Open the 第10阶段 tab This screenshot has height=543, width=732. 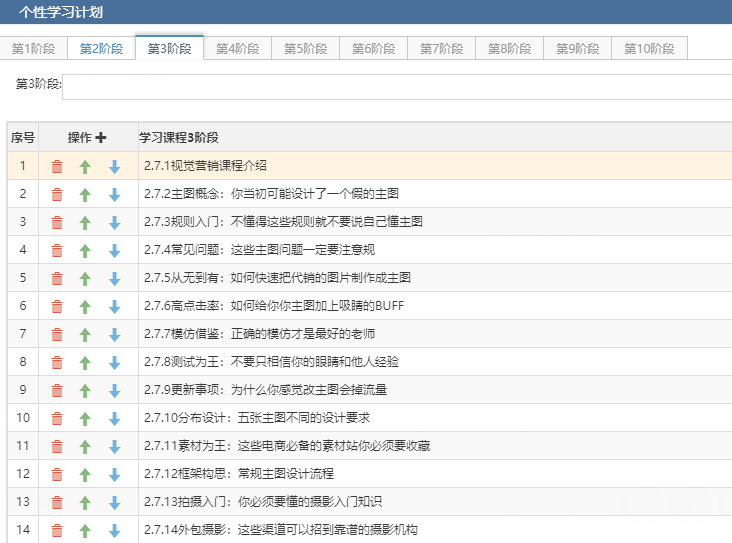click(649, 49)
